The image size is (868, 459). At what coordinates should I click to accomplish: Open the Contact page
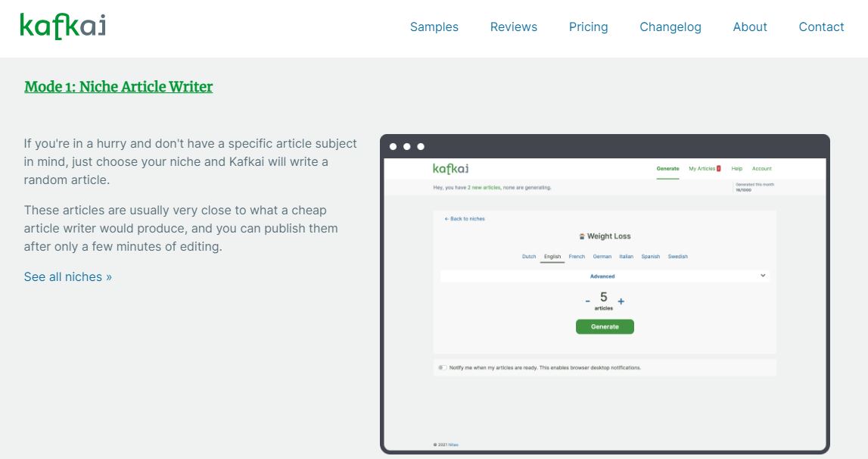tap(822, 27)
